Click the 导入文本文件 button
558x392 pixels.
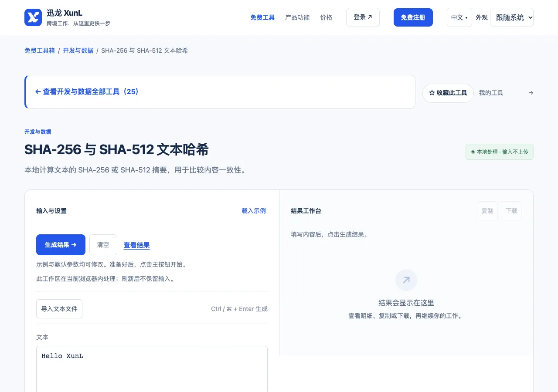click(59, 309)
